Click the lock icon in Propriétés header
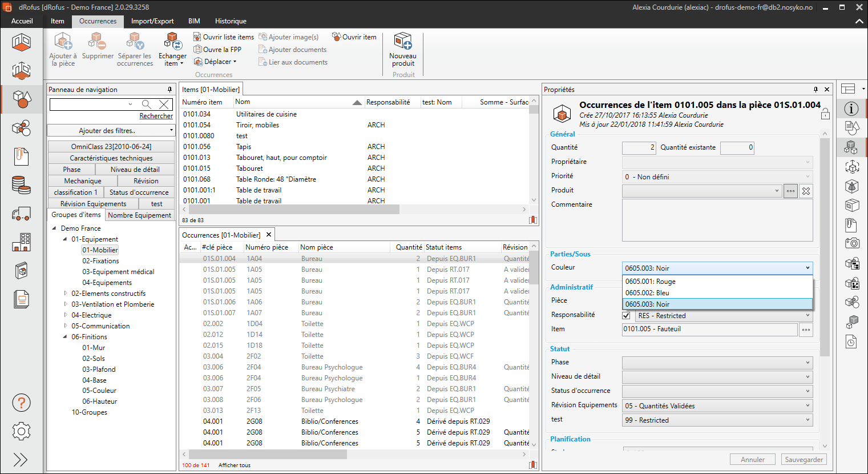 (825, 114)
